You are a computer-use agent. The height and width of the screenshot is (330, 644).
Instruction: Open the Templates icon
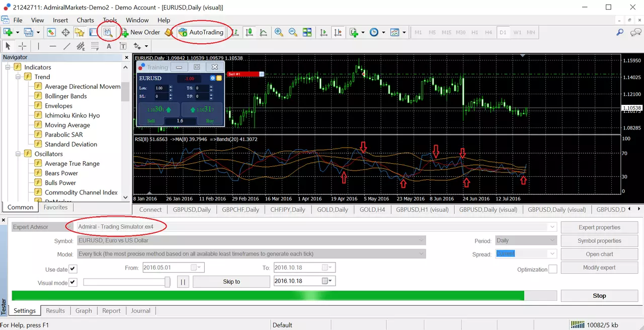[395, 32]
